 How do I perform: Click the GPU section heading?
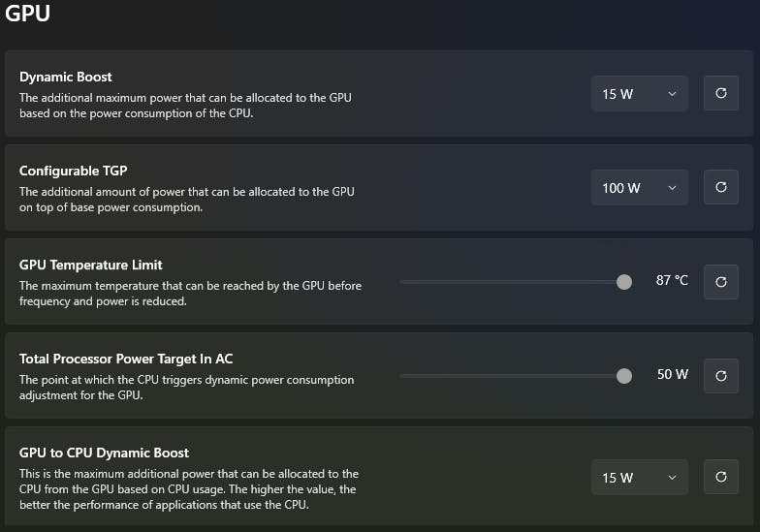(x=27, y=15)
